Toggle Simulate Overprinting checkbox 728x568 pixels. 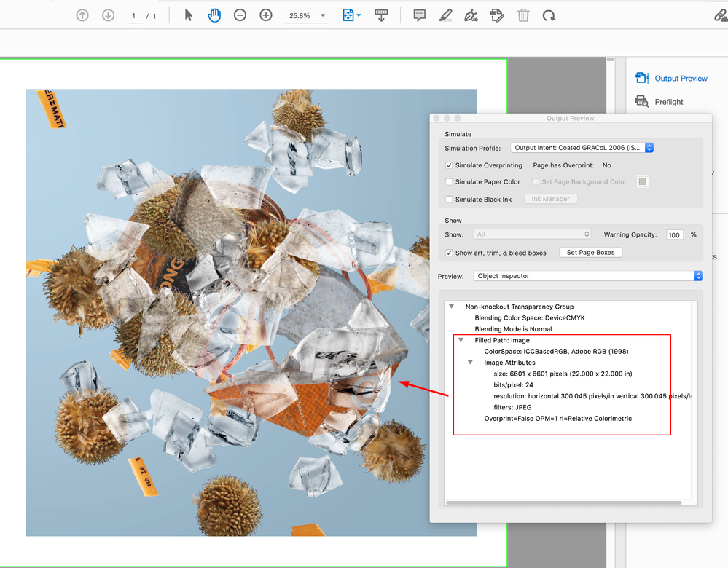tap(450, 165)
